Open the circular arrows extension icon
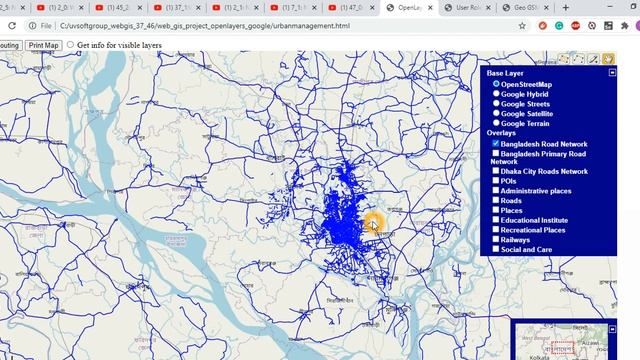Viewport: 640px width, 360px height. [592, 26]
